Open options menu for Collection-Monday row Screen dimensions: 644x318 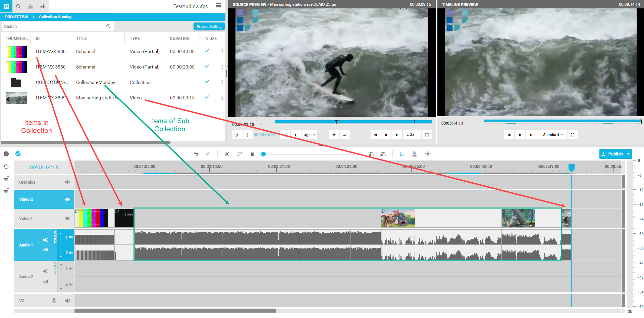tap(222, 82)
